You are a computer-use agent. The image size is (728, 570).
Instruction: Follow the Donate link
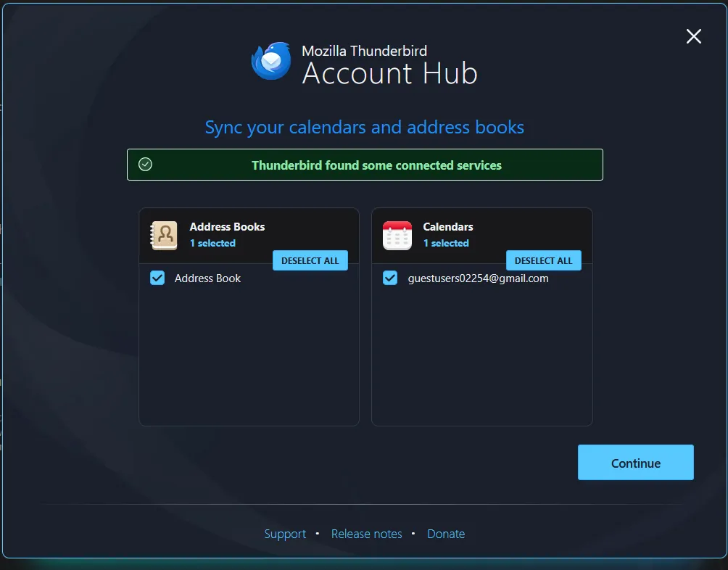tap(446, 534)
